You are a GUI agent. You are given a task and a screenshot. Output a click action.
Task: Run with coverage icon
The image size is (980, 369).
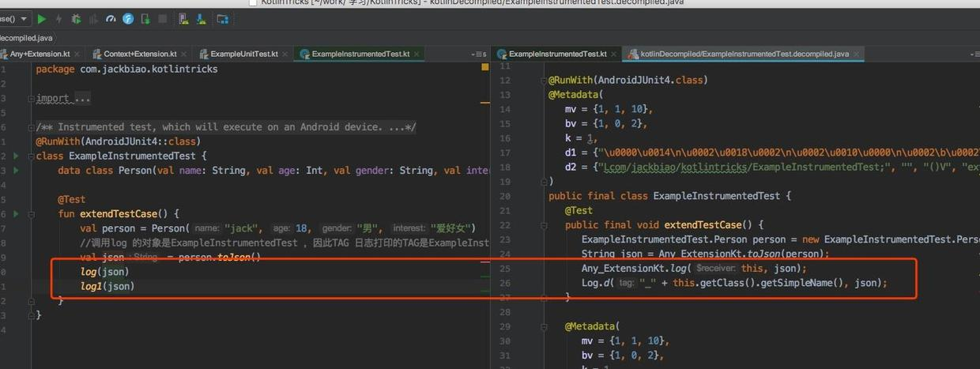[92, 19]
